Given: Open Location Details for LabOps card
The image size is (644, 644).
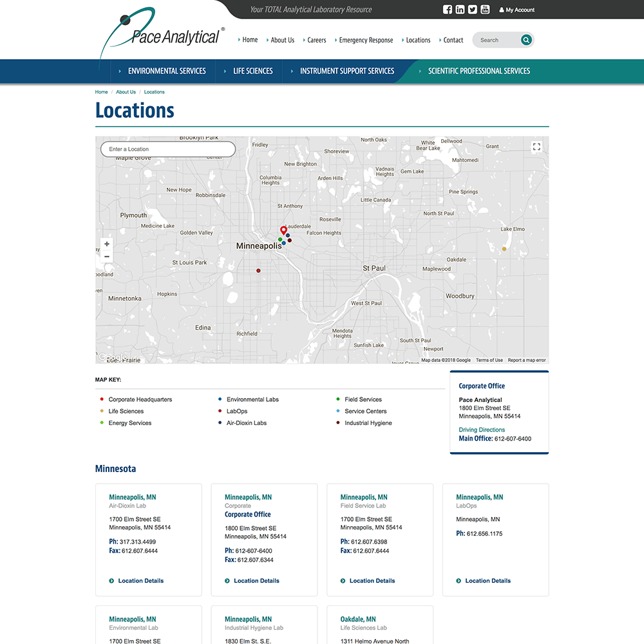Looking at the screenshot, I should click(x=484, y=581).
